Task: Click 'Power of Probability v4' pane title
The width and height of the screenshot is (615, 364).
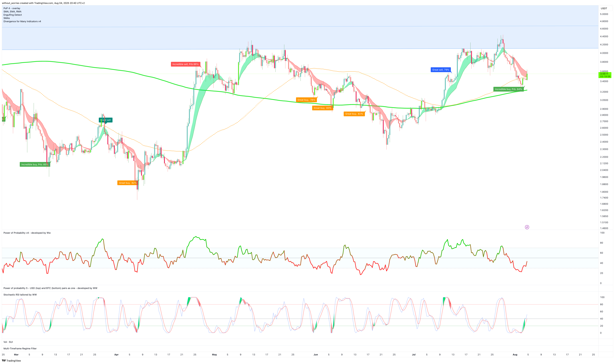Action: (x=27, y=233)
